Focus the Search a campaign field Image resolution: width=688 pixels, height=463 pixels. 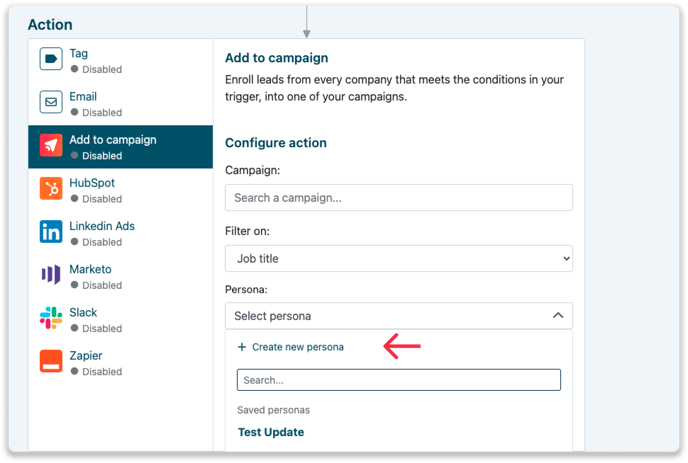pos(398,197)
